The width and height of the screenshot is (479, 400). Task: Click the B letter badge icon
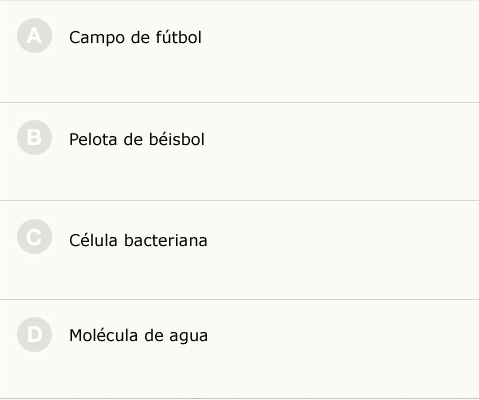click(34, 138)
